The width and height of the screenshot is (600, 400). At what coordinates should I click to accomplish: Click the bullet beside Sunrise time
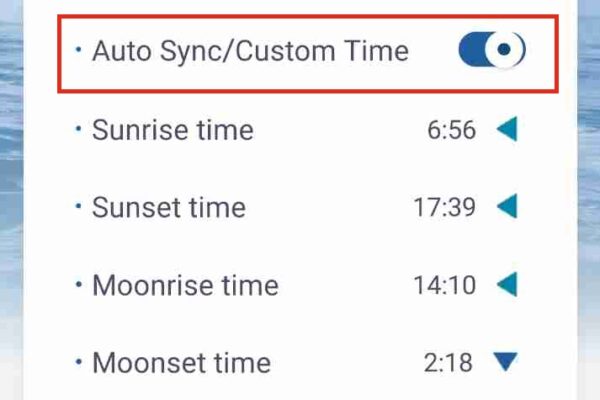[x=78, y=128]
